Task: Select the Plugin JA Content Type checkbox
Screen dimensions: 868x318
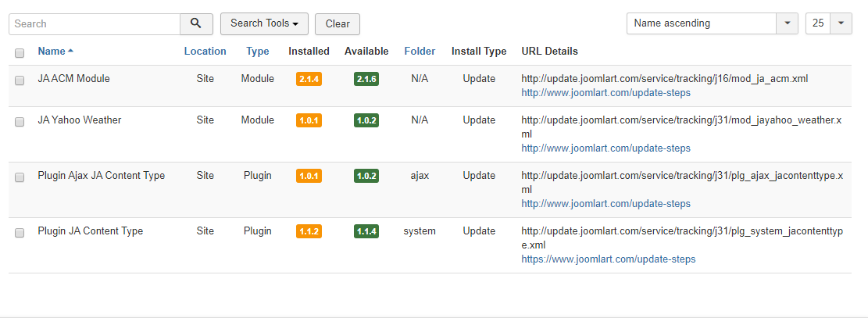Action: click(x=20, y=233)
